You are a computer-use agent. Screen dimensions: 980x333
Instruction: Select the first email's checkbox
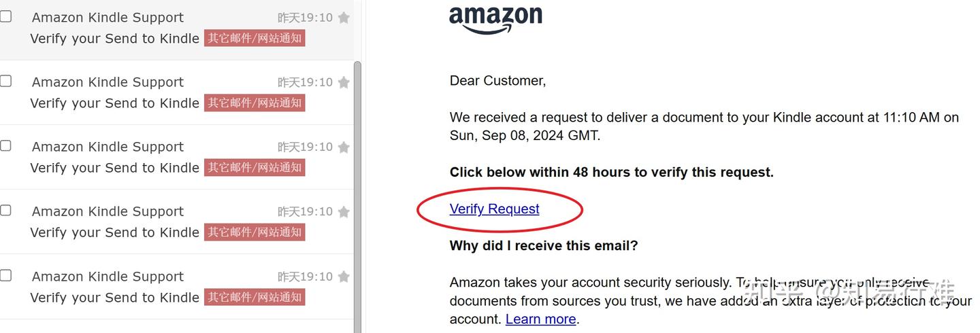coord(6,16)
